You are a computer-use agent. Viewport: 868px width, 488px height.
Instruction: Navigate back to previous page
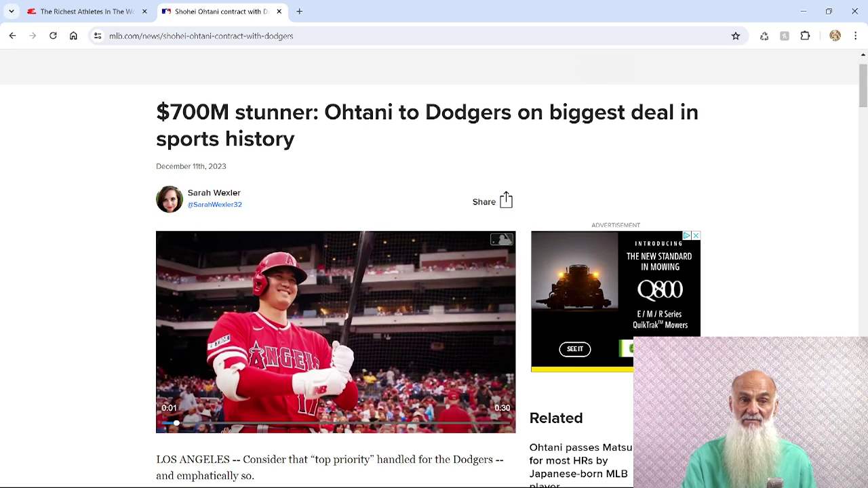tap(12, 36)
